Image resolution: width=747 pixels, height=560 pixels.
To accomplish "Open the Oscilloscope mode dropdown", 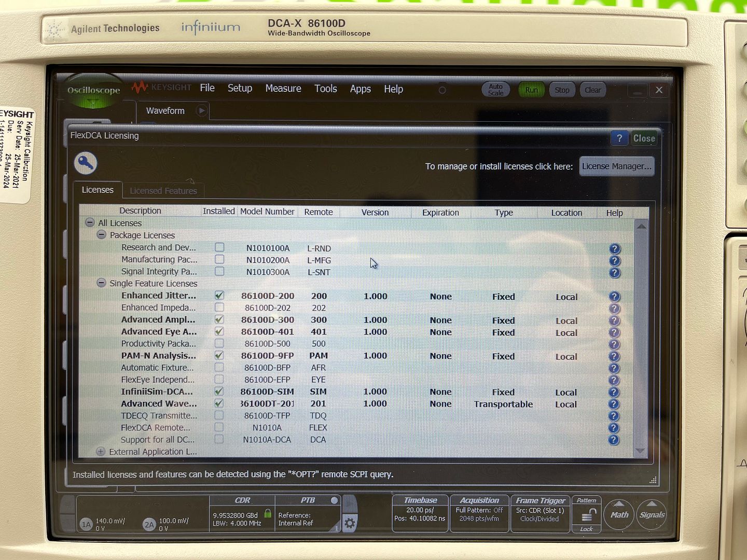I will point(93,92).
